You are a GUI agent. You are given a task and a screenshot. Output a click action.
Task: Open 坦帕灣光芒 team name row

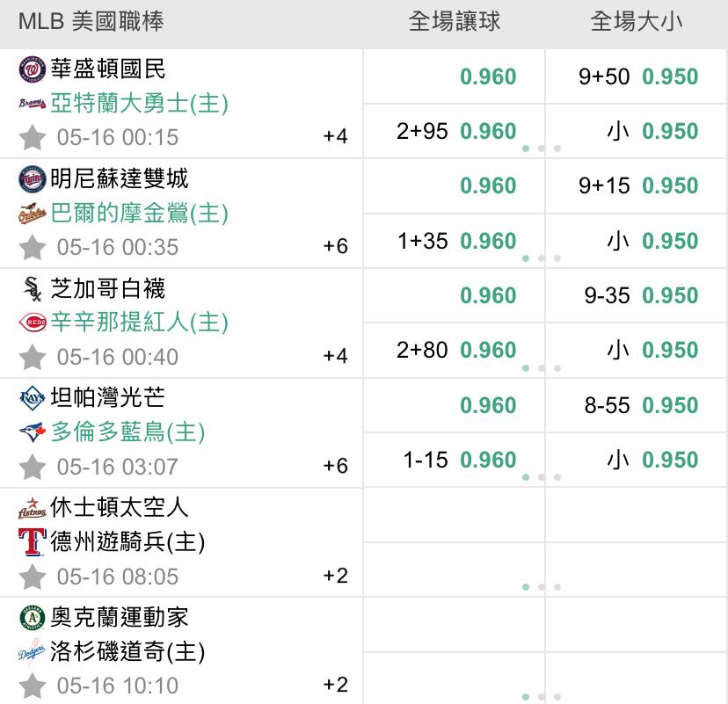point(108,398)
